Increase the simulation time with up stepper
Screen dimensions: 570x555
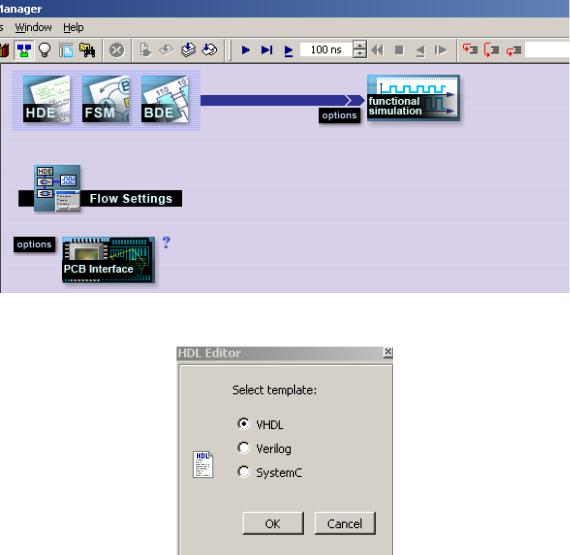360,45
